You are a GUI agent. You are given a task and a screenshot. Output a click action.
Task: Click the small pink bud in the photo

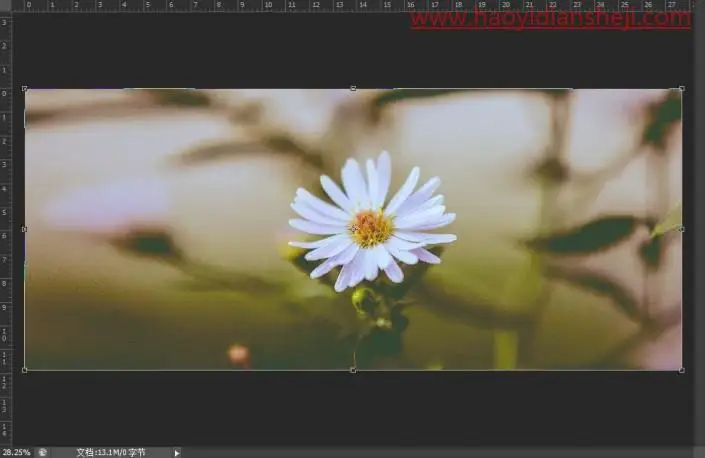[x=238, y=354]
